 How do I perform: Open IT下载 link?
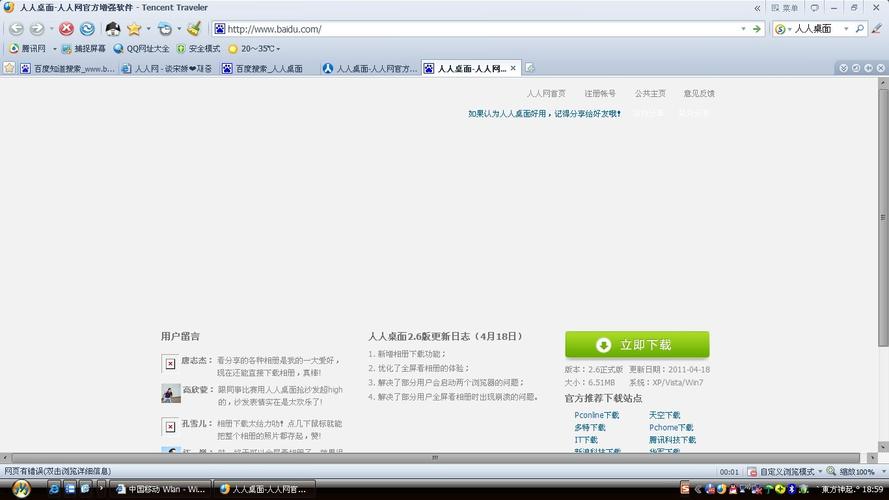tap(586, 440)
